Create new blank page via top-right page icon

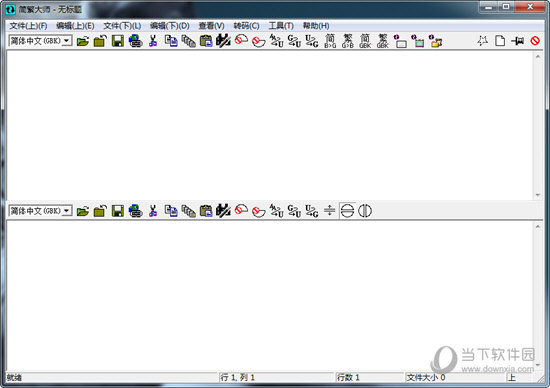point(500,41)
